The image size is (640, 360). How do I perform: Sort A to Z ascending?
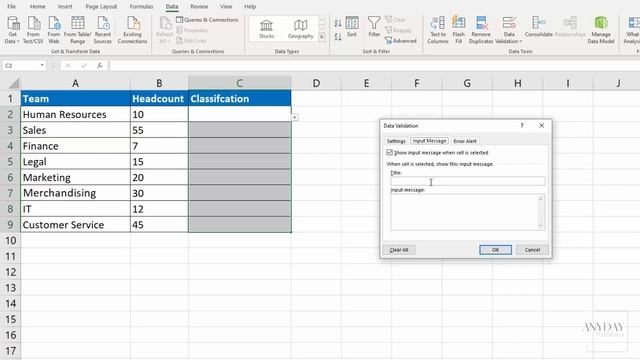click(x=338, y=23)
